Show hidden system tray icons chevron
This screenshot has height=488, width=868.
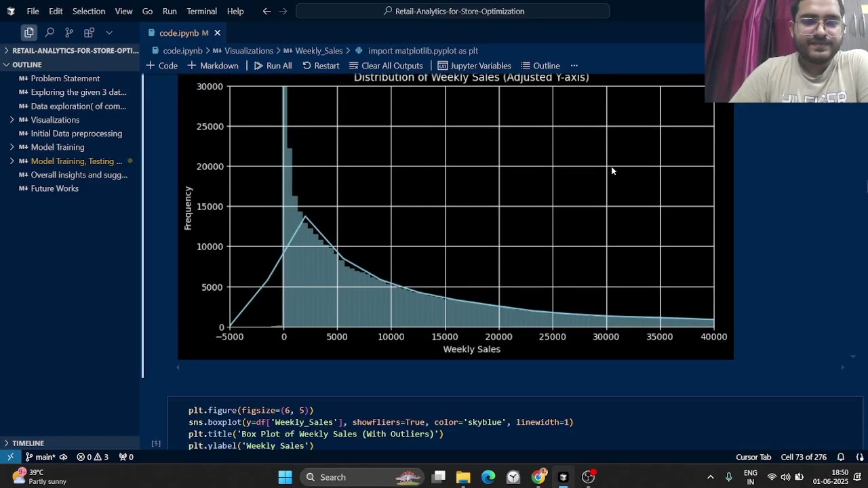(x=710, y=477)
